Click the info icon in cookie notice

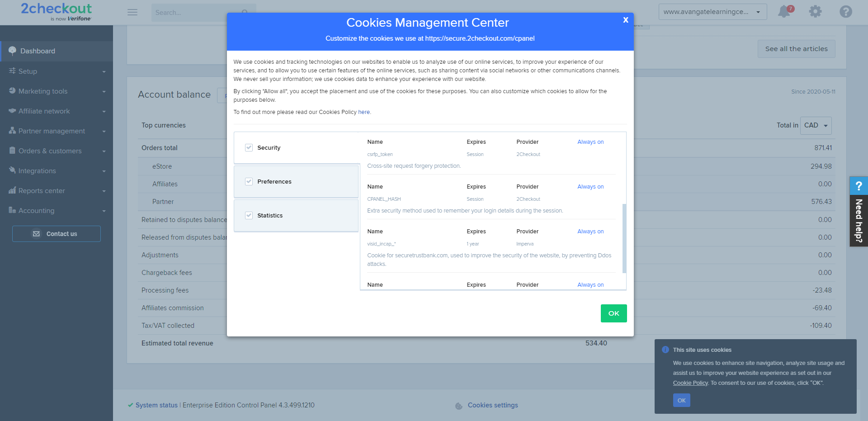pos(665,350)
